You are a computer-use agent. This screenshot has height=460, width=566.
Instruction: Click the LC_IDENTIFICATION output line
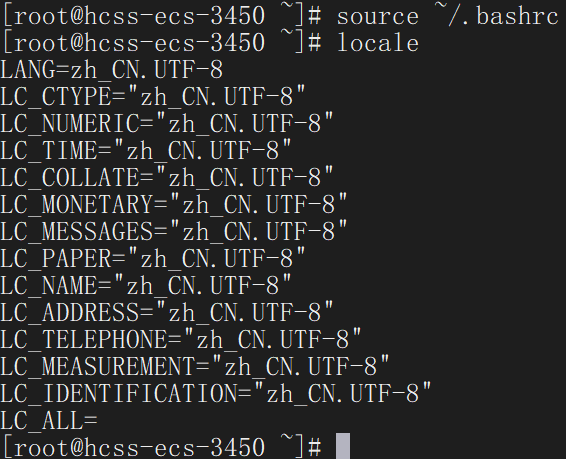point(216,393)
